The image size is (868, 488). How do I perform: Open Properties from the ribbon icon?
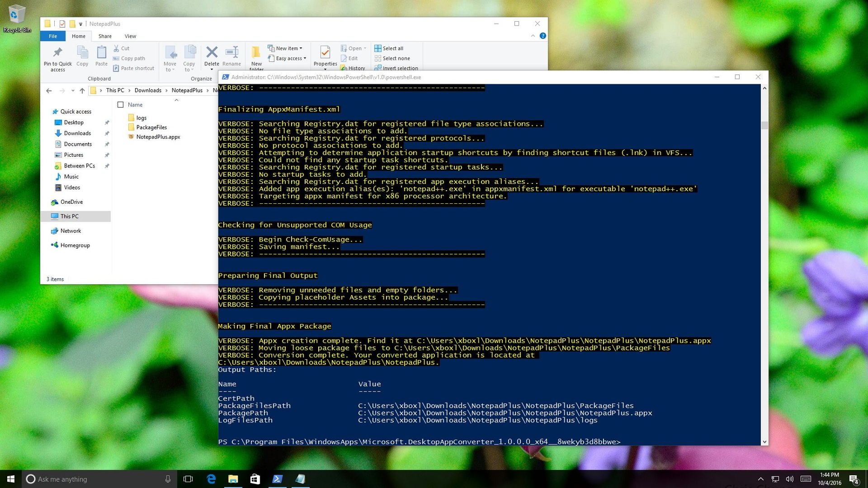tap(325, 54)
